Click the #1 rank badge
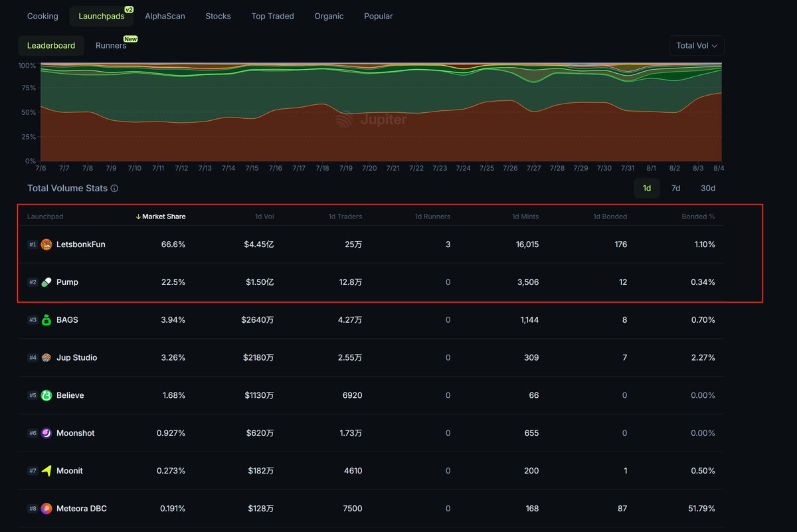The image size is (797, 532). (x=33, y=244)
